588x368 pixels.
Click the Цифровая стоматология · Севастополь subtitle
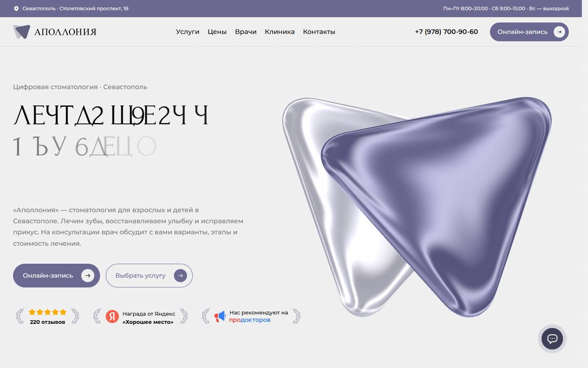80,87
